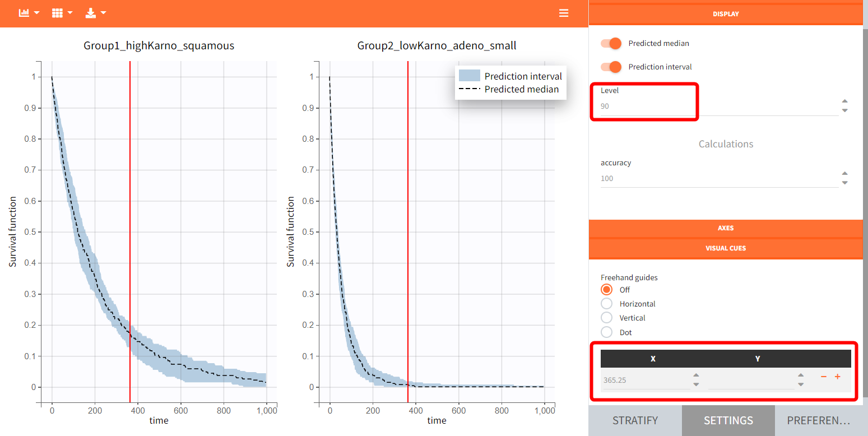Decrease Y guide value with down arrow
This screenshot has height=436, width=868.
(x=801, y=384)
